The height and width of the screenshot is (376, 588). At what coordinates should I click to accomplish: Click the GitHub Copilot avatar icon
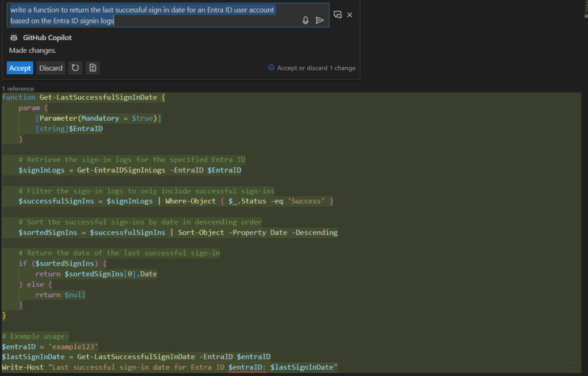point(14,37)
